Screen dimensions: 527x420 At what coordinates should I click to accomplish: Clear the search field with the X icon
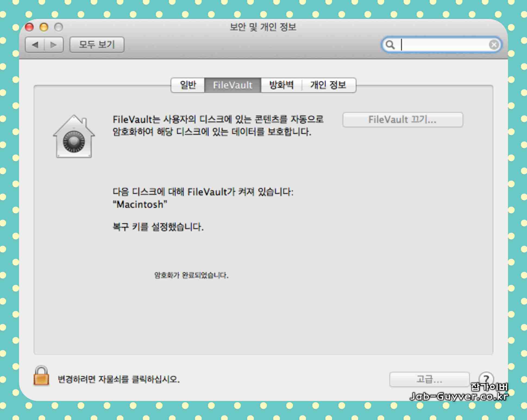click(x=494, y=45)
